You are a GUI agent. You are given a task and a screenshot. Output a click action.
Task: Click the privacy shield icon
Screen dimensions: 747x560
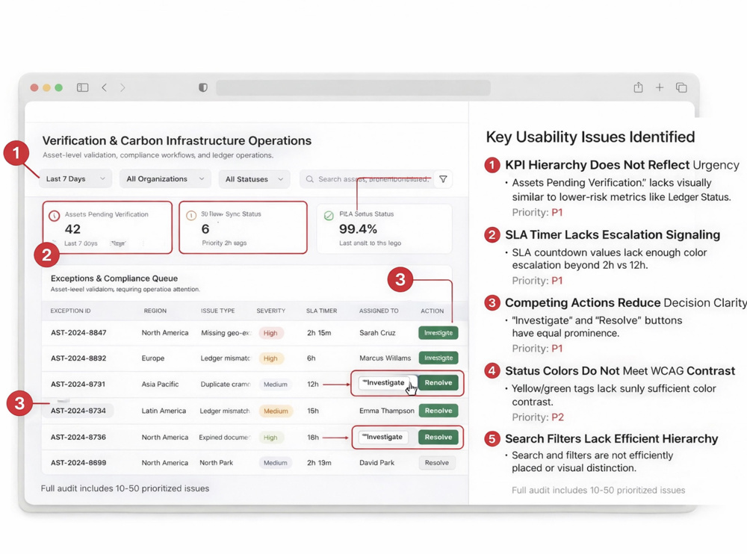203,87
